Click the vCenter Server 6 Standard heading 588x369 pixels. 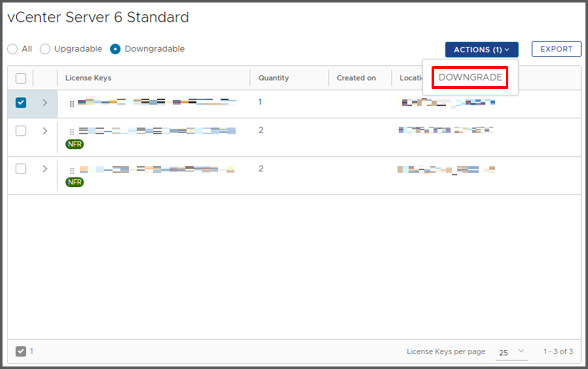[98, 17]
